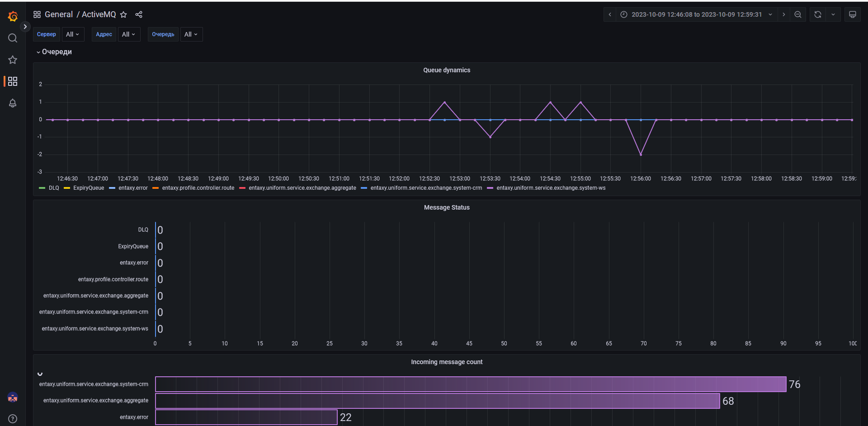
Task: Open the Адрес All dropdown
Action: point(128,34)
